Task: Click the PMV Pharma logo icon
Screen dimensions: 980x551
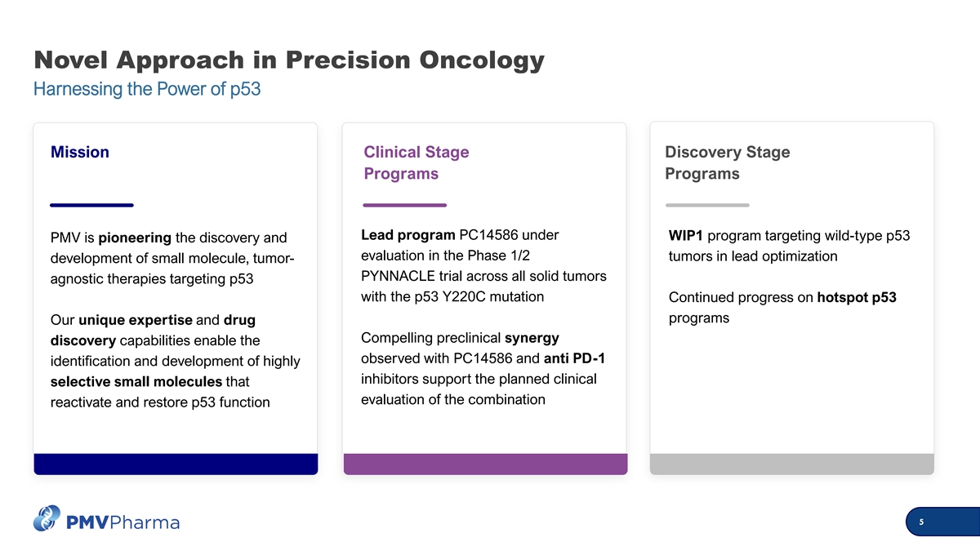Action: coord(47,519)
